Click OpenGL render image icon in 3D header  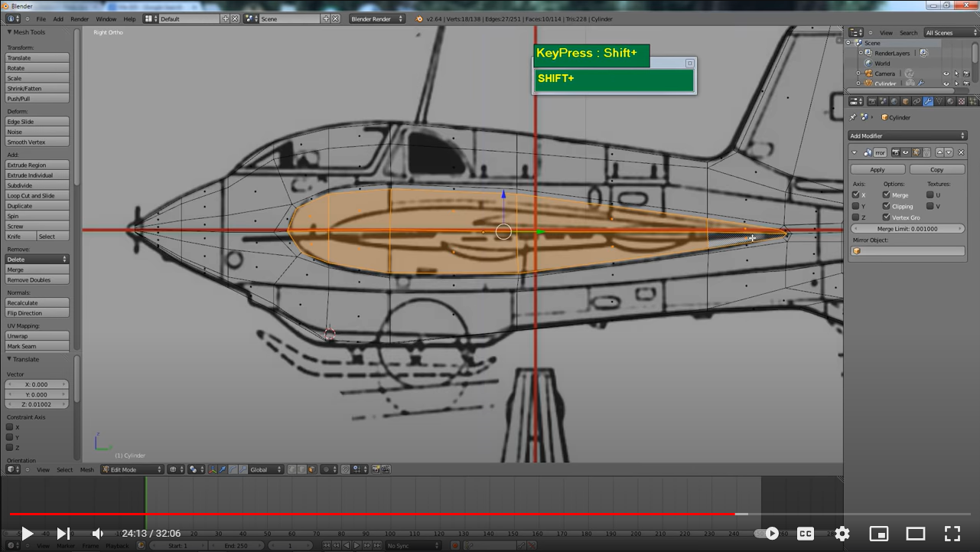[x=375, y=469]
